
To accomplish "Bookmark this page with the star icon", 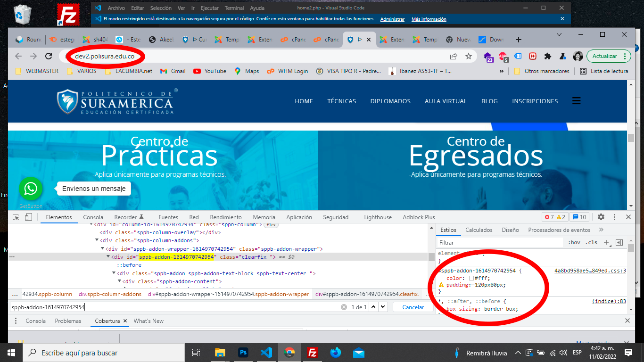I will pos(468,56).
